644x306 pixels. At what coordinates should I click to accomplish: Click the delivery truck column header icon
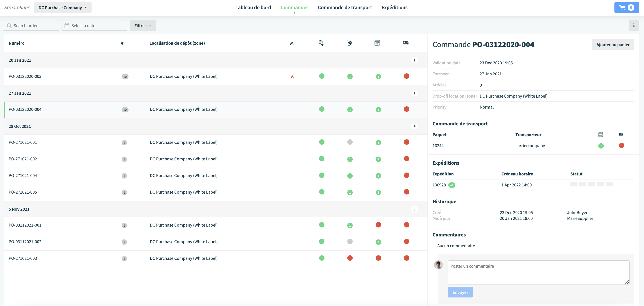tap(406, 43)
